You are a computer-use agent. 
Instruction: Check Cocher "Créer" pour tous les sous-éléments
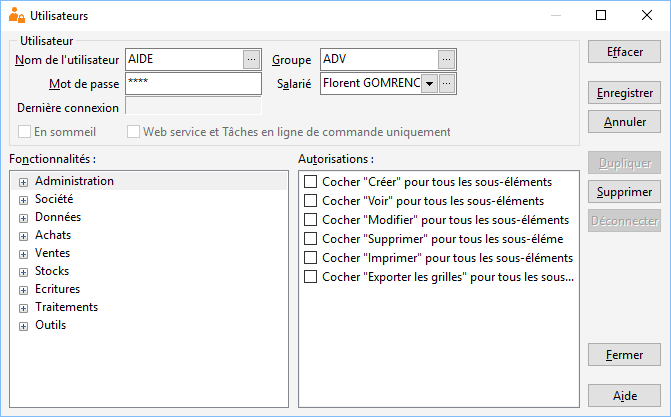click(310, 182)
